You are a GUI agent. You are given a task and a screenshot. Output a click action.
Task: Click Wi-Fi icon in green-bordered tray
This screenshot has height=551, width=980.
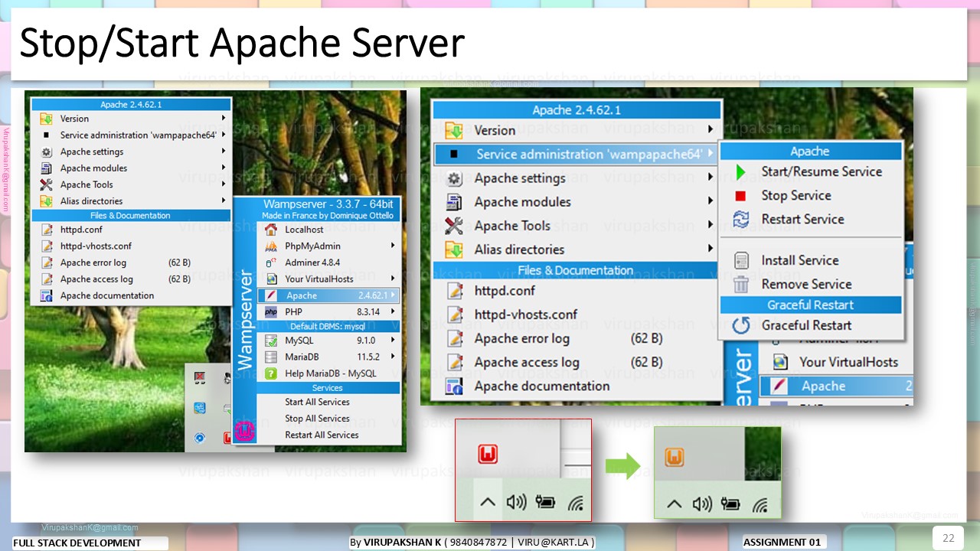click(x=760, y=504)
